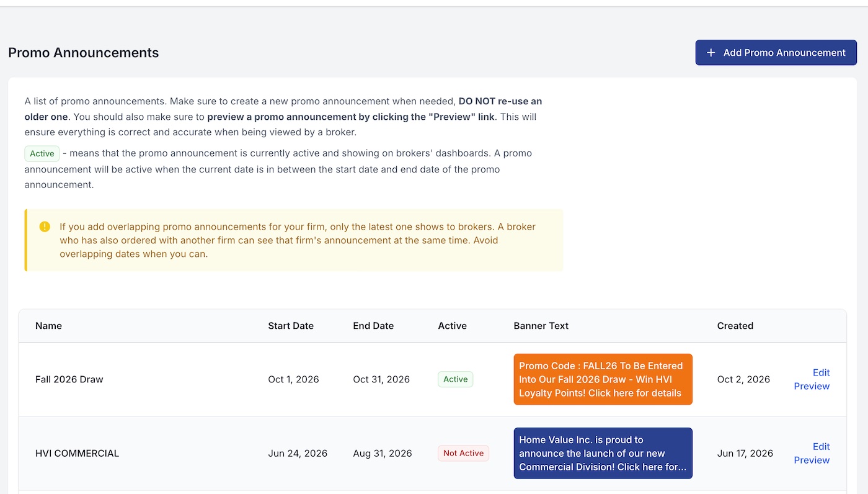Click the Oct 31, 2026 end date
Viewport: 868px width, 494px height.
(x=381, y=379)
